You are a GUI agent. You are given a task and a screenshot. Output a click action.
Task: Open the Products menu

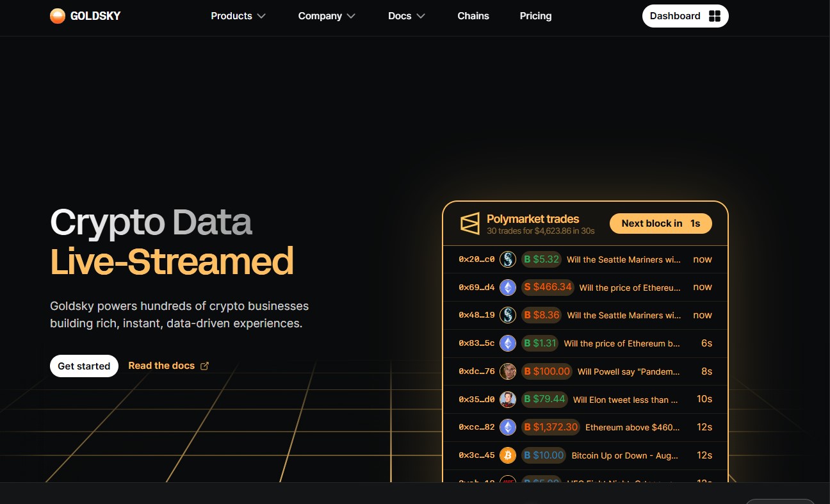(x=238, y=16)
